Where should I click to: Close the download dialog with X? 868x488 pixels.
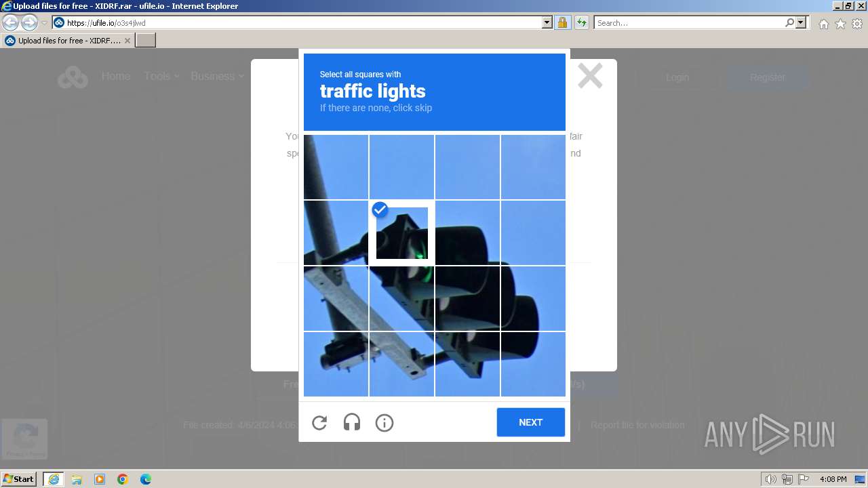(590, 76)
